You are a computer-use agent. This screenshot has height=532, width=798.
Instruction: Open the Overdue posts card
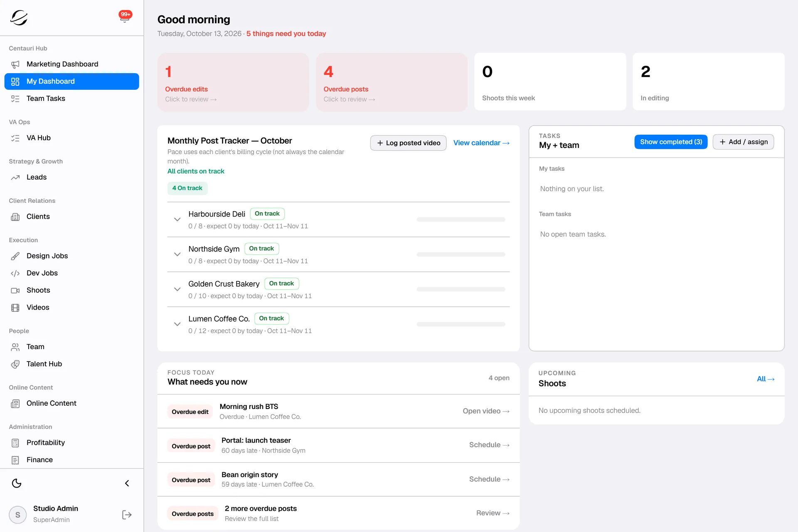tap(392, 82)
